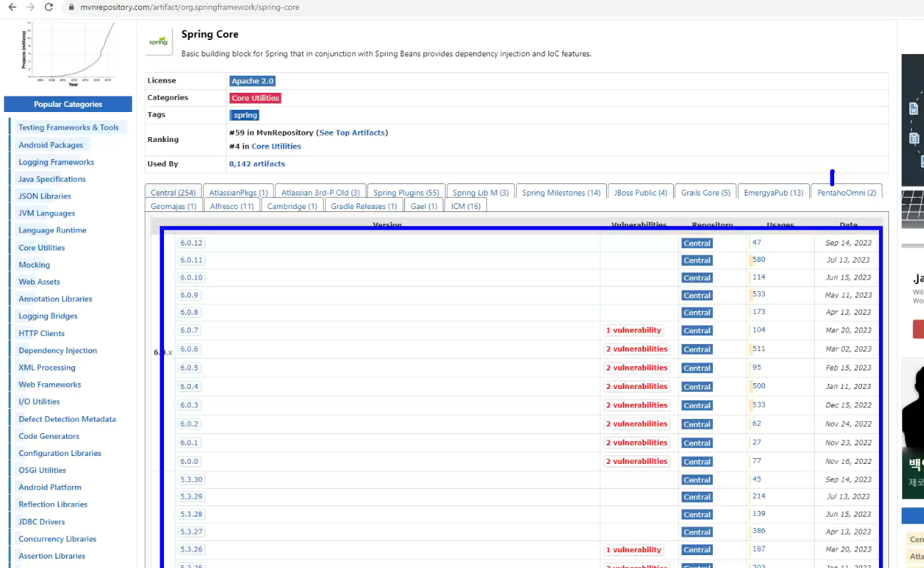Select the Spring Milestones (14) tab
The image size is (924, 568).
[x=561, y=193]
